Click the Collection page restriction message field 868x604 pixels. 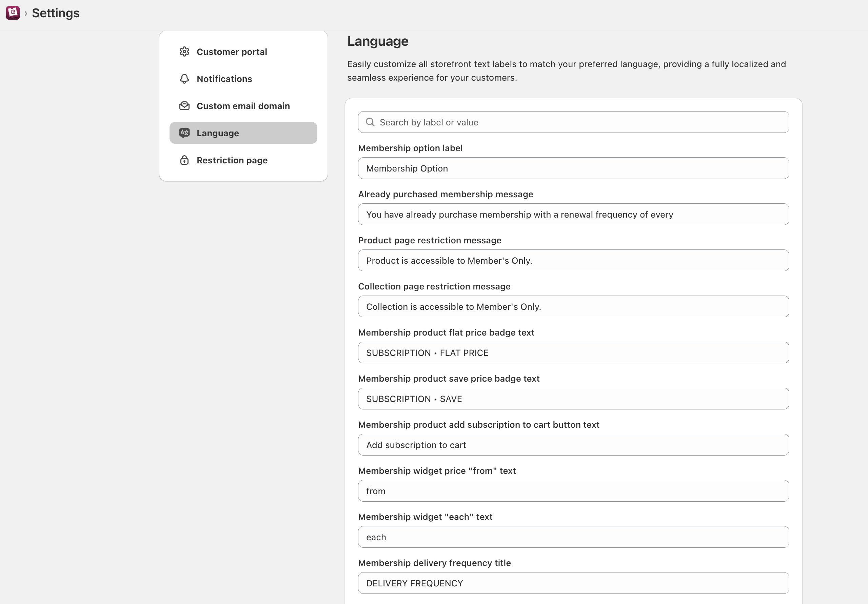coord(573,306)
